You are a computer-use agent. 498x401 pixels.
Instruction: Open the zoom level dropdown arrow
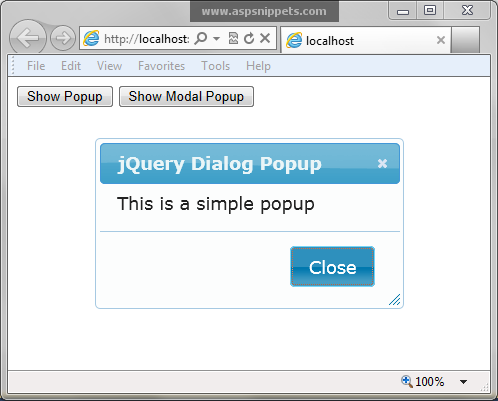tap(463, 382)
